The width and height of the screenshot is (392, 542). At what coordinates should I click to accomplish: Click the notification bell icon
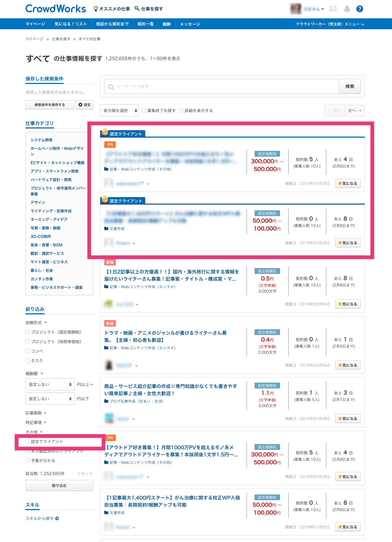[x=347, y=9]
